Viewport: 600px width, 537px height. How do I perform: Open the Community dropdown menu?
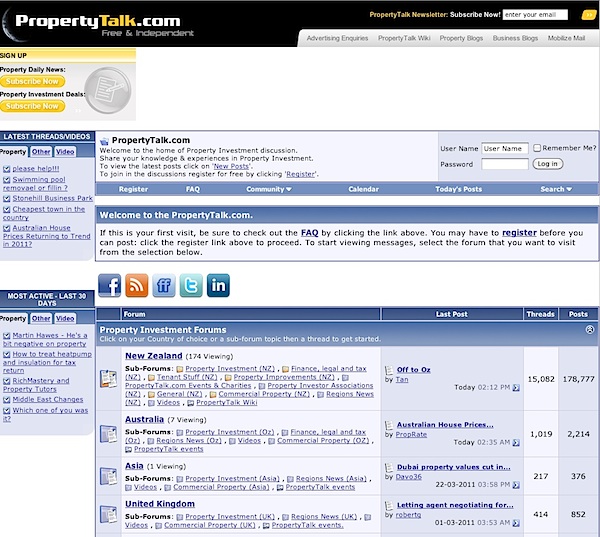tap(269, 189)
